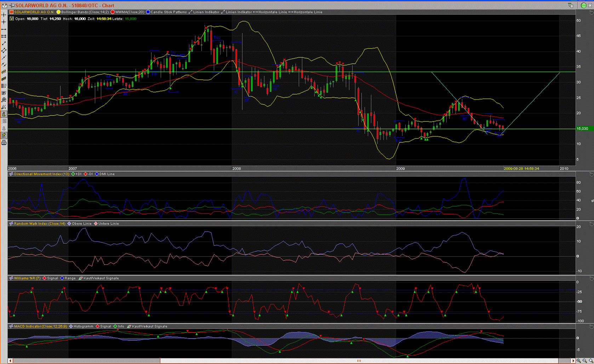
Task: Select the double horizontal lines tool
Action: point(4,36)
